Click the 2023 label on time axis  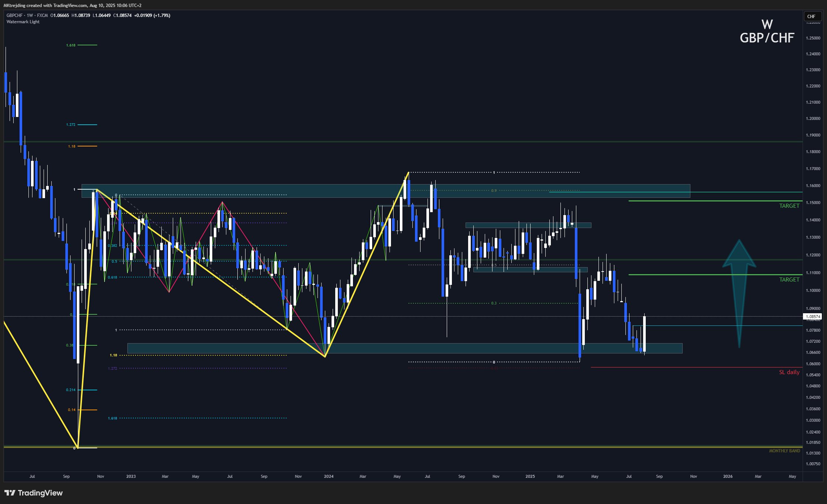tap(131, 476)
